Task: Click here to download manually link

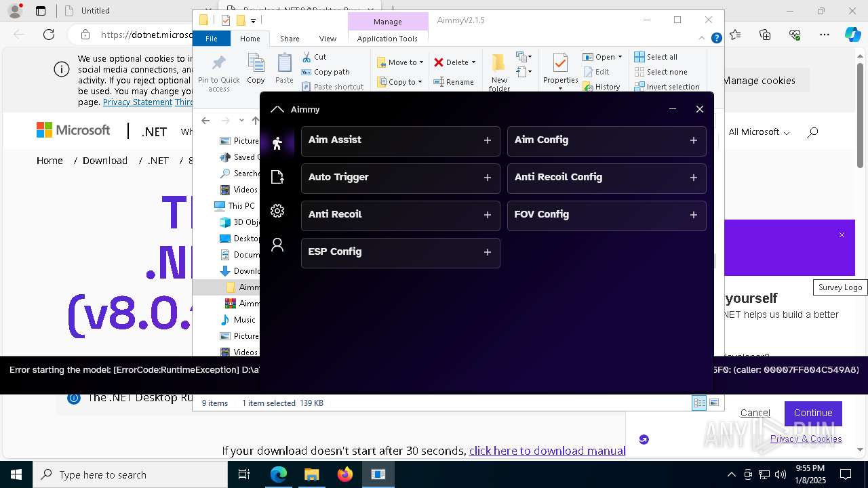Action: tap(547, 451)
